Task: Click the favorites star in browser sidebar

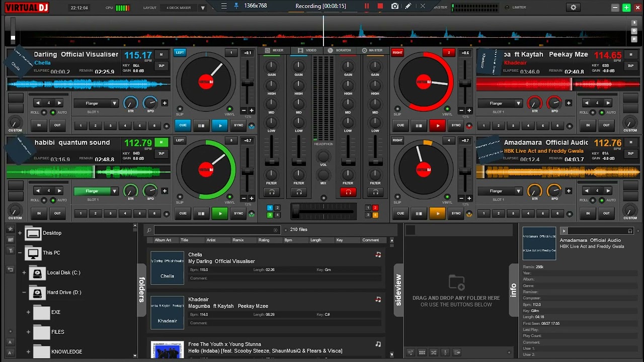Action: pos(10,229)
